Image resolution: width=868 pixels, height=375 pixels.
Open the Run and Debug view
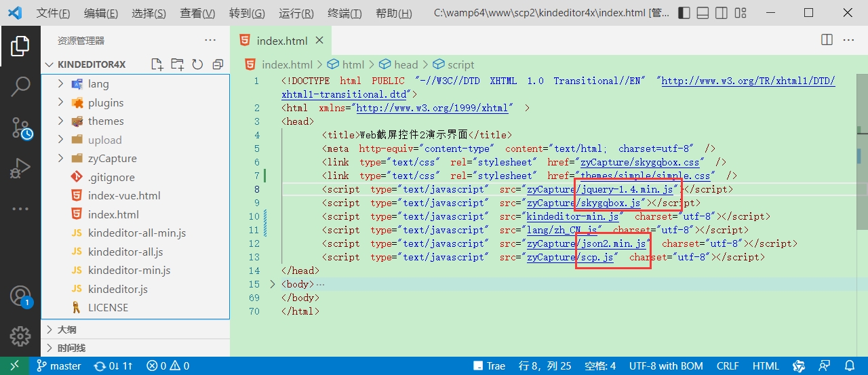tap(20, 168)
